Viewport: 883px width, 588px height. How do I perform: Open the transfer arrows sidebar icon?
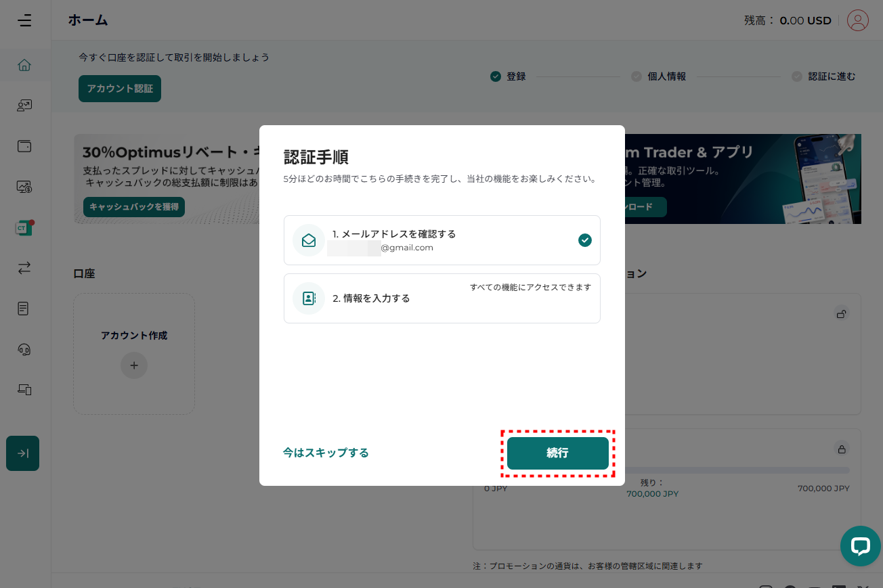(x=24, y=268)
